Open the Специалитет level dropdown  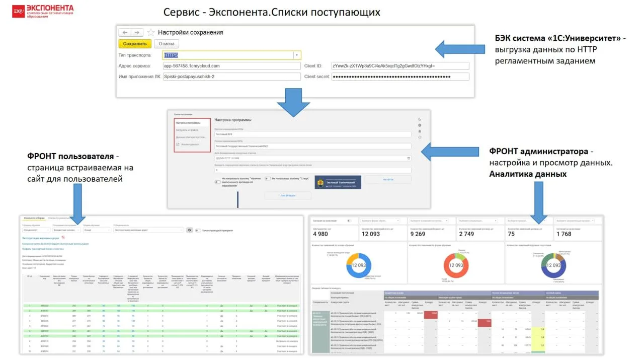[36, 230]
